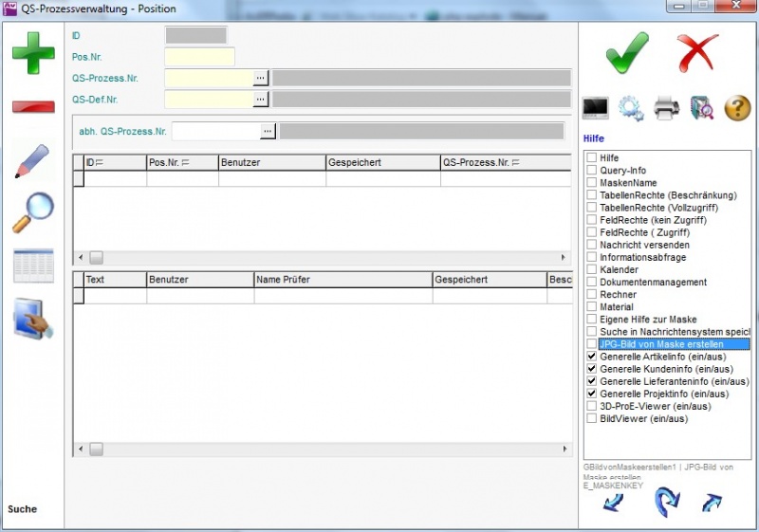759x532 pixels.
Task: Click the table grid view icon
Action: point(33,266)
